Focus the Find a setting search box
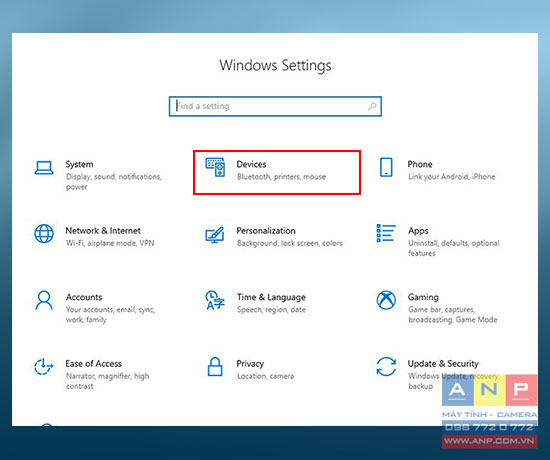Image resolution: width=550 pixels, height=460 pixels. click(275, 106)
